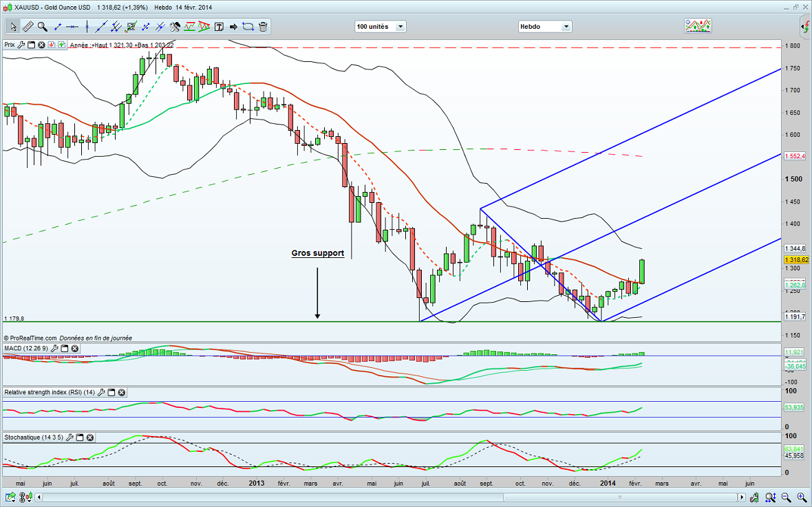Image resolution: width=812 pixels, height=507 pixels.
Task: Click the Prix panel label
Action: (x=10, y=45)
